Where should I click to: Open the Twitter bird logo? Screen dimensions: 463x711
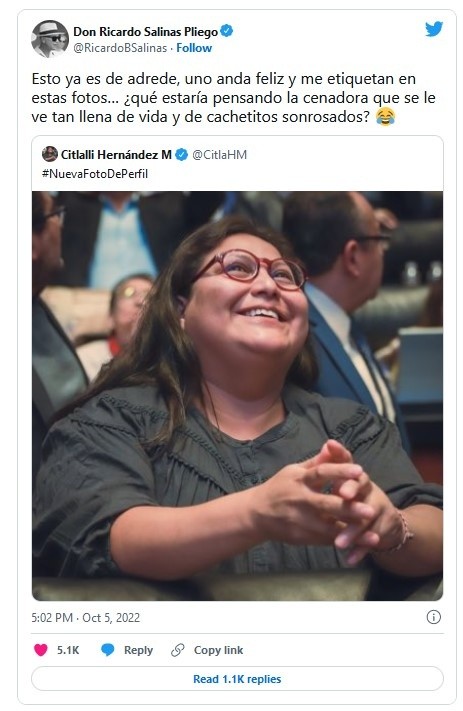pos(434,29)
